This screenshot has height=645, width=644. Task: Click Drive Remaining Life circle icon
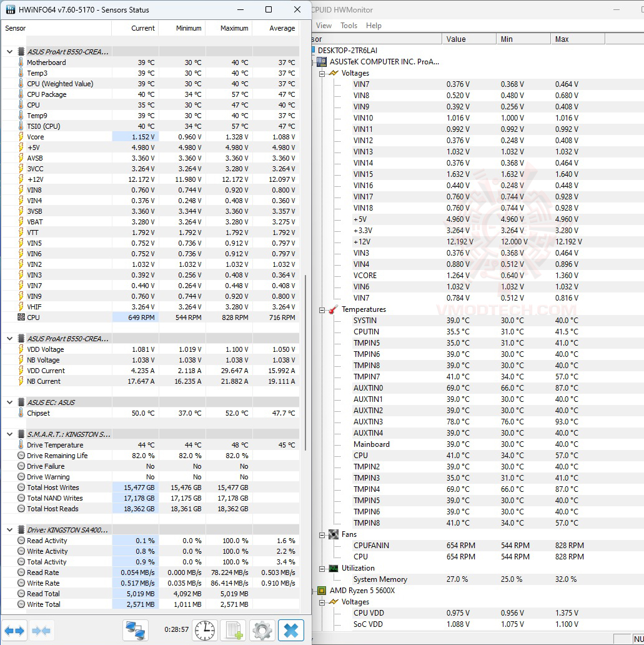(21, 456)
